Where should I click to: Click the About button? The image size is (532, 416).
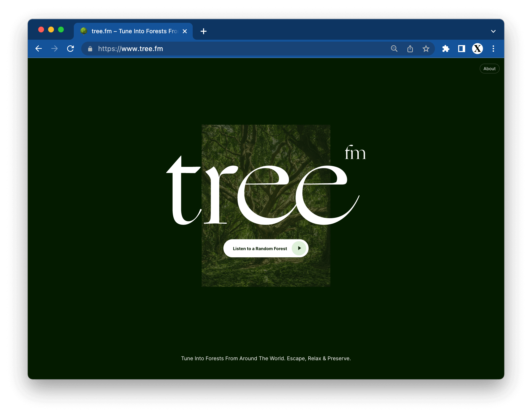489,69
